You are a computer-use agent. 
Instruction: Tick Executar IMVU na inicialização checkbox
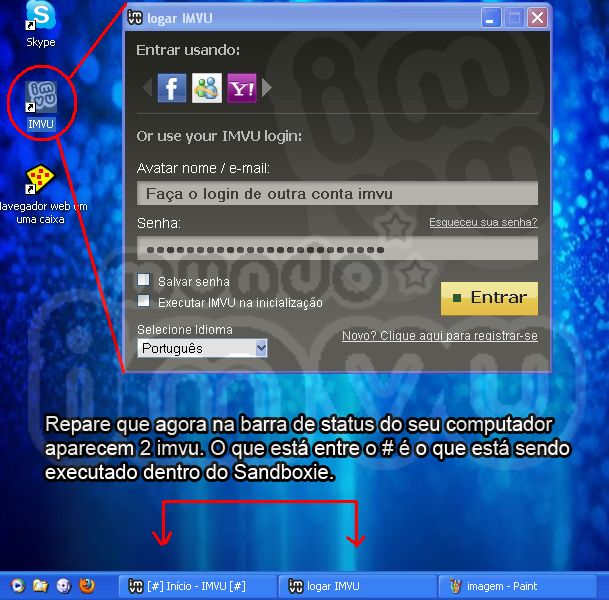144,301
